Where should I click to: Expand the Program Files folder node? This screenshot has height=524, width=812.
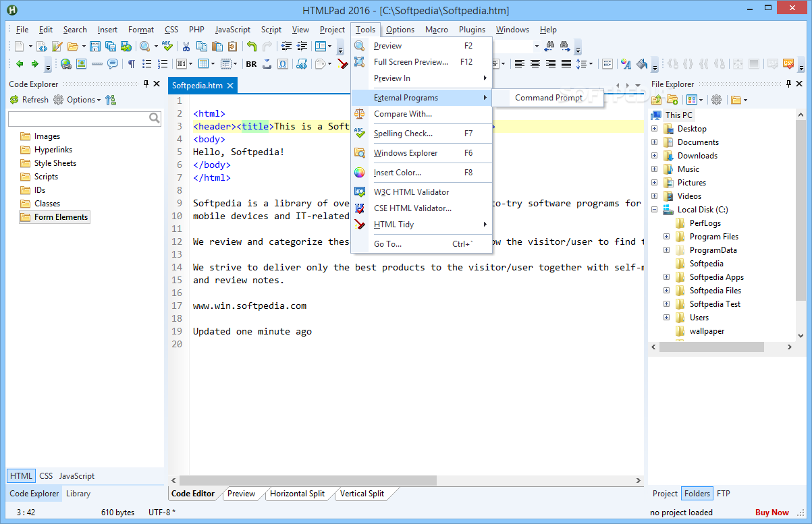(666, 237)
